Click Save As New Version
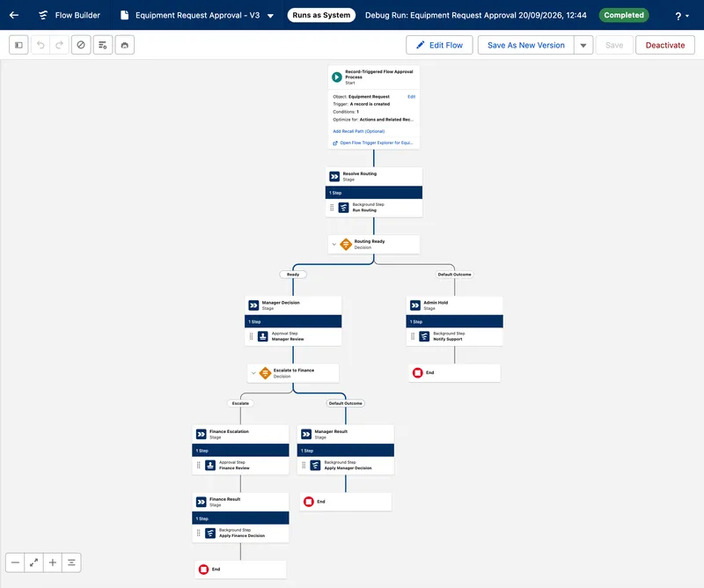Screen dimensions: 704x588 [x=525, y=45]
